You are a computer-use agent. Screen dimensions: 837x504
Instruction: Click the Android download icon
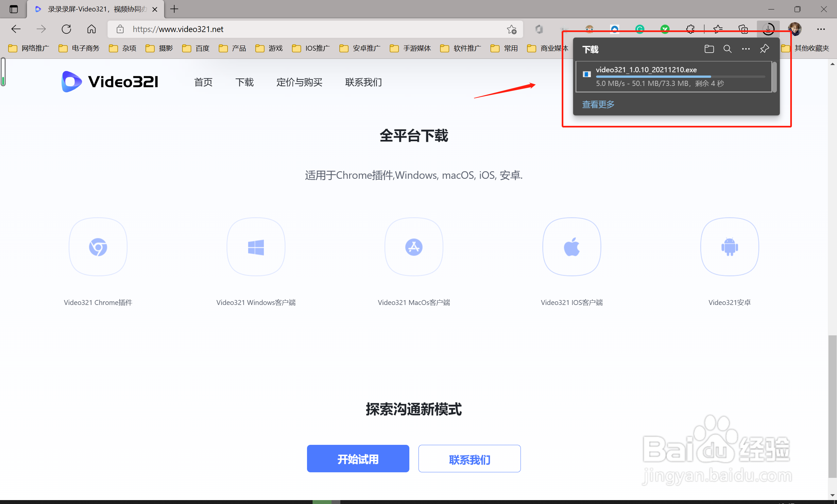[729, 247]
